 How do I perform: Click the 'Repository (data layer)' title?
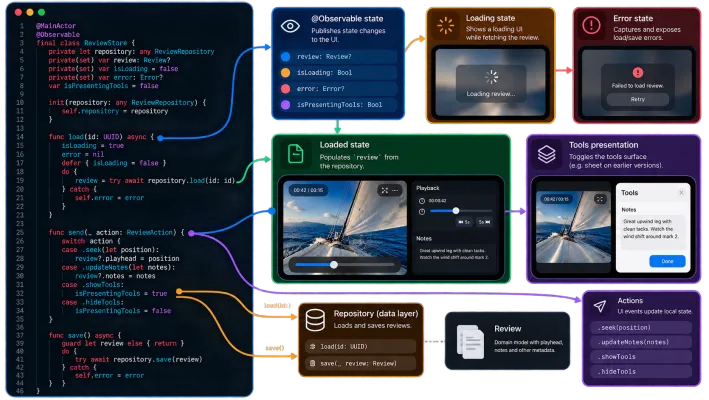[376, 313]
